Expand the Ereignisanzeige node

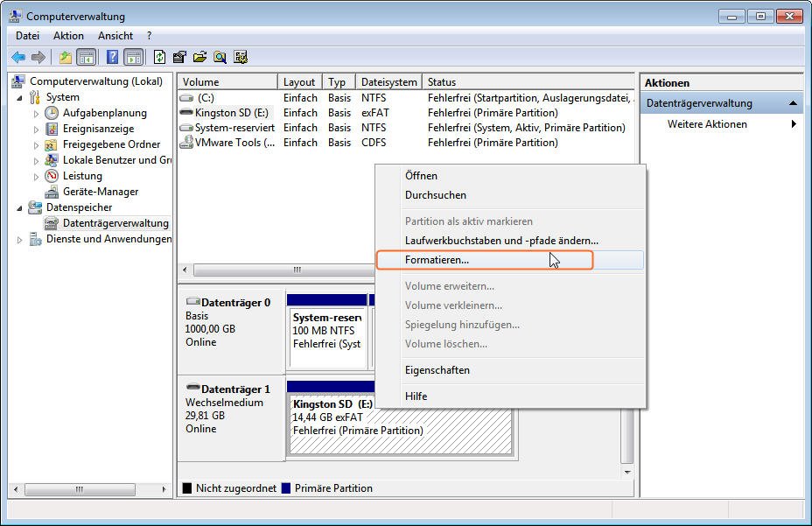click(x=36, y=129)
